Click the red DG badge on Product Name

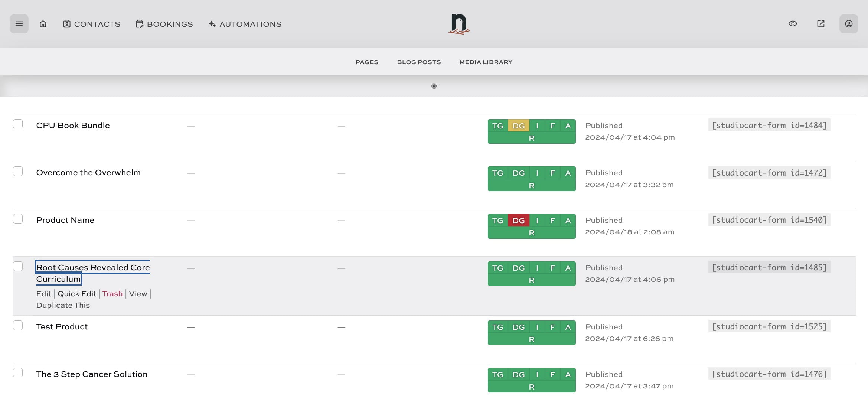pyautogui.click(x=518, y=221)
